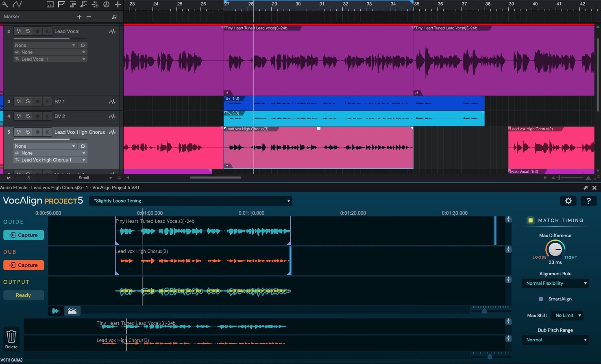Open VocAlign settings gear
The image size is (601, 364).
568,201
